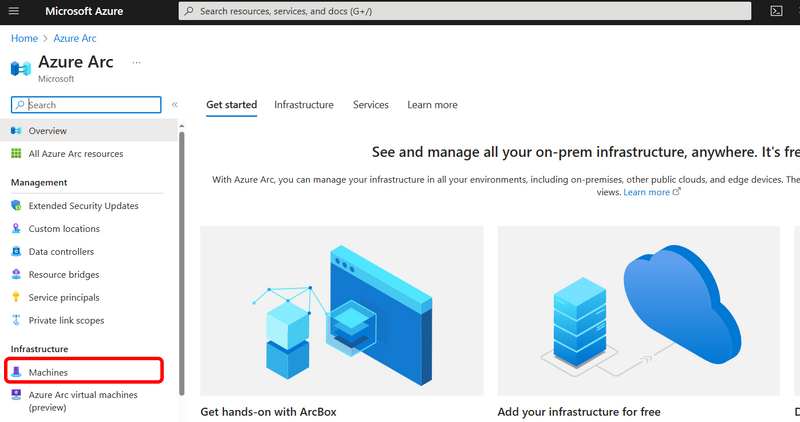Open the Learn more tab
800x422 pixels.
(x=432, y=105)
